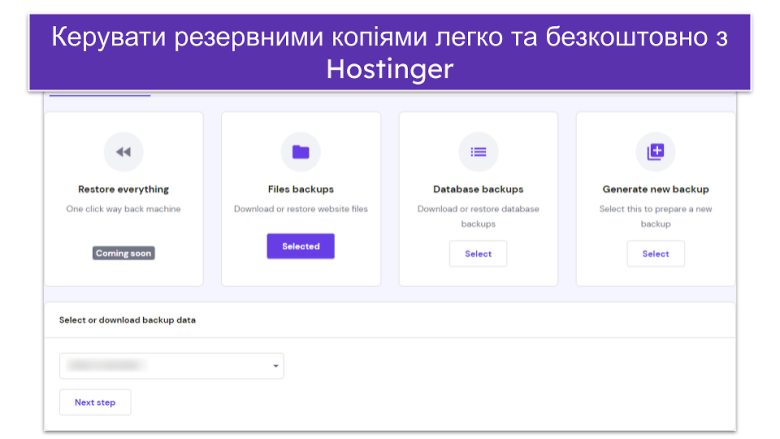Click 'One click way back machine' text
This screenshot has height=439, width=780.
pyautogui.click(x=123, y=209)
